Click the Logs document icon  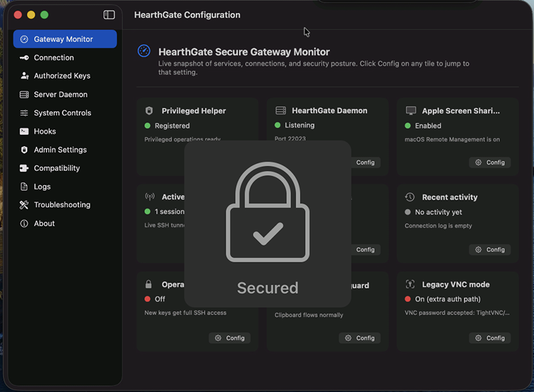pyautogui.click(x=24, y=186)
